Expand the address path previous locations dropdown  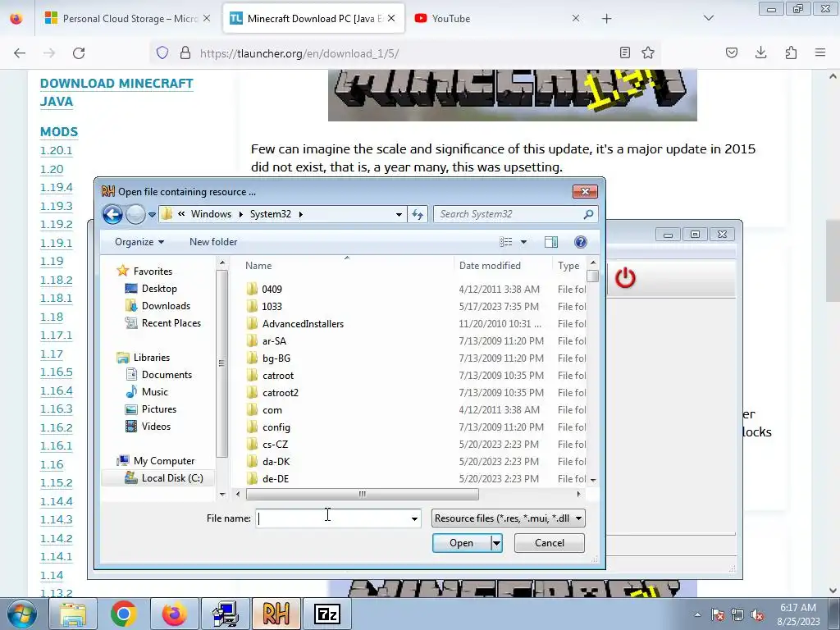(x=399, y=214)
